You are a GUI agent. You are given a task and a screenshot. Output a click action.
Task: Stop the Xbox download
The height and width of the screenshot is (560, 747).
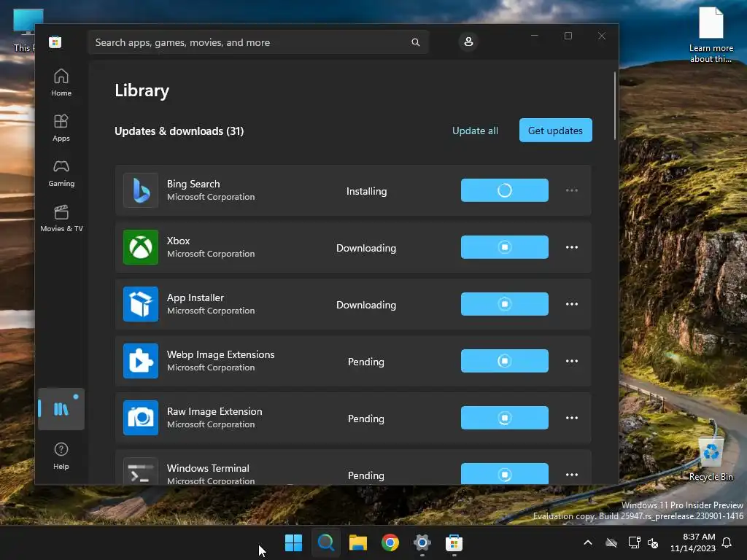pos(505,247)
